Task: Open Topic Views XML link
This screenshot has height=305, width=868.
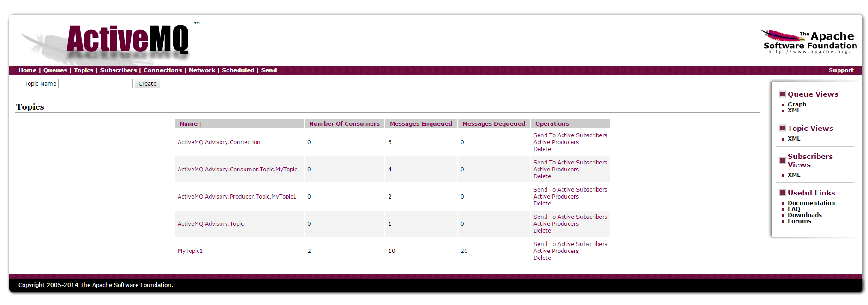Action: [794, 139]
